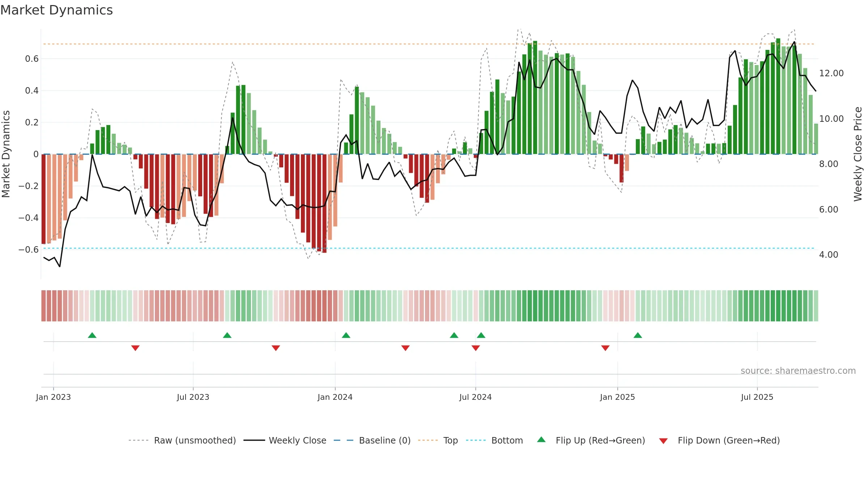Click the −0.6 left axis tick label
Screen dimensions: 868x488
pyautogui.click(x=29, y=249)
